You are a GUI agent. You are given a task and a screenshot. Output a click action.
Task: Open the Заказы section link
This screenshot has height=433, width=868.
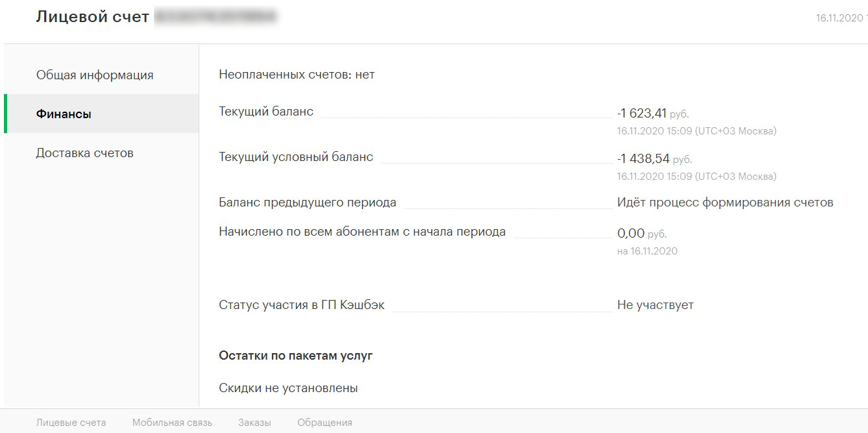[254, 423]
